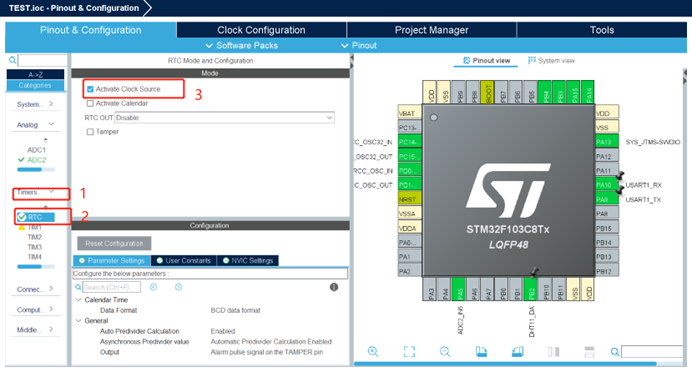Click the rotate counter-clockwise page icon

coord(518,352)
